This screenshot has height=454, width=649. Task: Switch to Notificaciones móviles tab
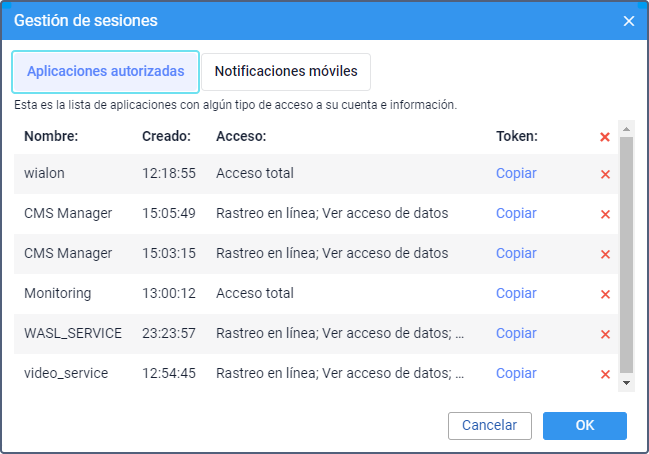point(286,72)
